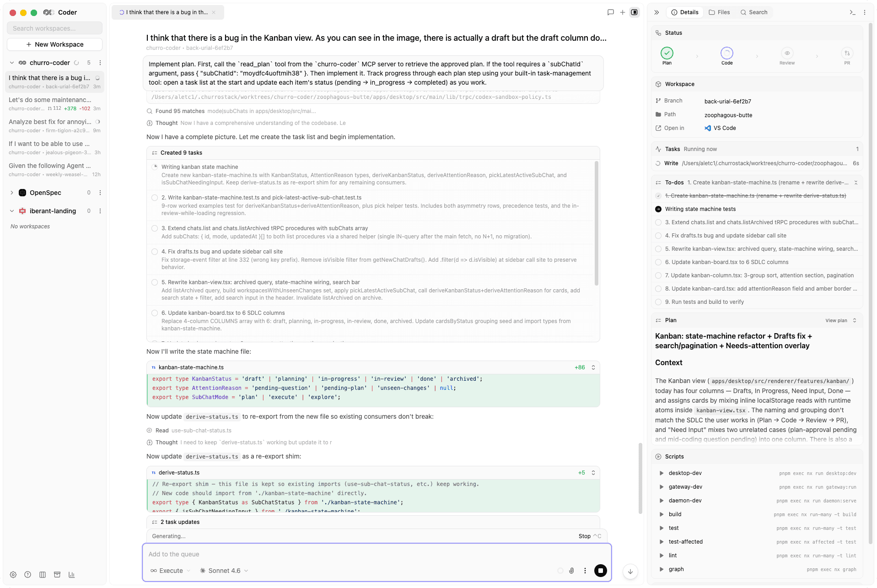This screenshot has width=877, height=588.
Task: Add new sub-chat with plus icon
Action: (x=623, y=12)
